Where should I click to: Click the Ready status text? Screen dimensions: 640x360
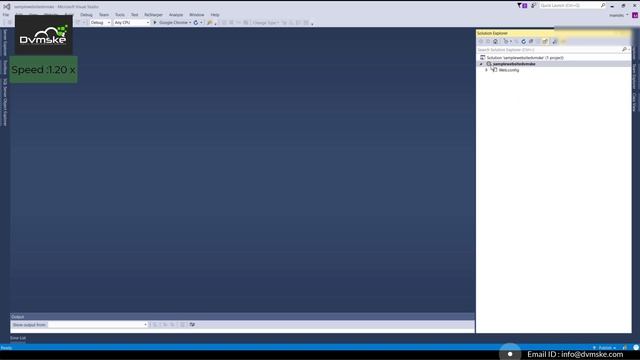pos(6,348)
